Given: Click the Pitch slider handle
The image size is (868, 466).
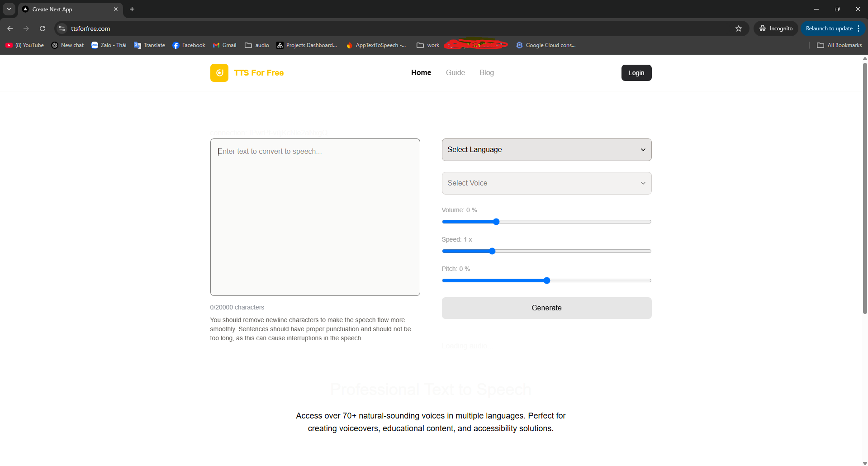Looking at the screenshot, I should point(547,281).
